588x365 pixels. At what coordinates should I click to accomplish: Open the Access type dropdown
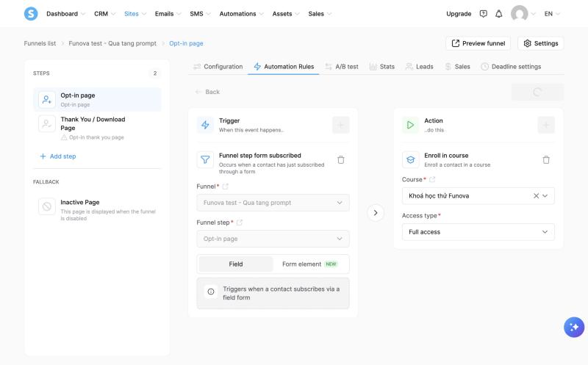point(478,232)
